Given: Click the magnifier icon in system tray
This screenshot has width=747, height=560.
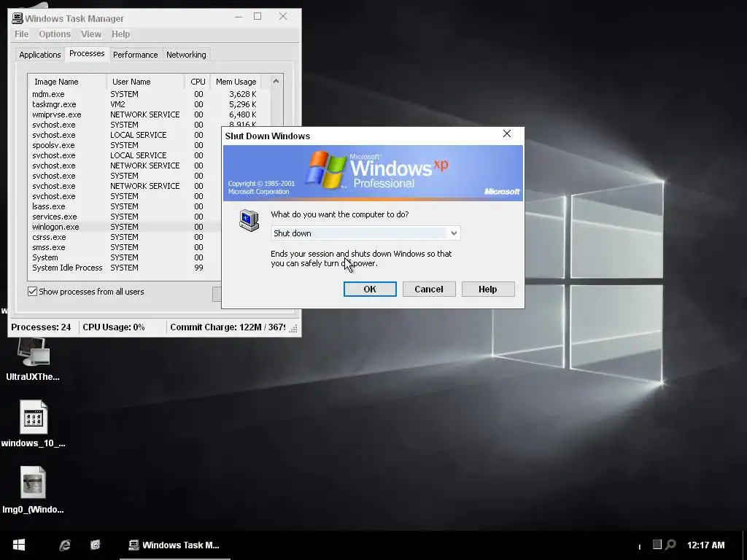Looking at the screenshot, I should click(671, 544).
